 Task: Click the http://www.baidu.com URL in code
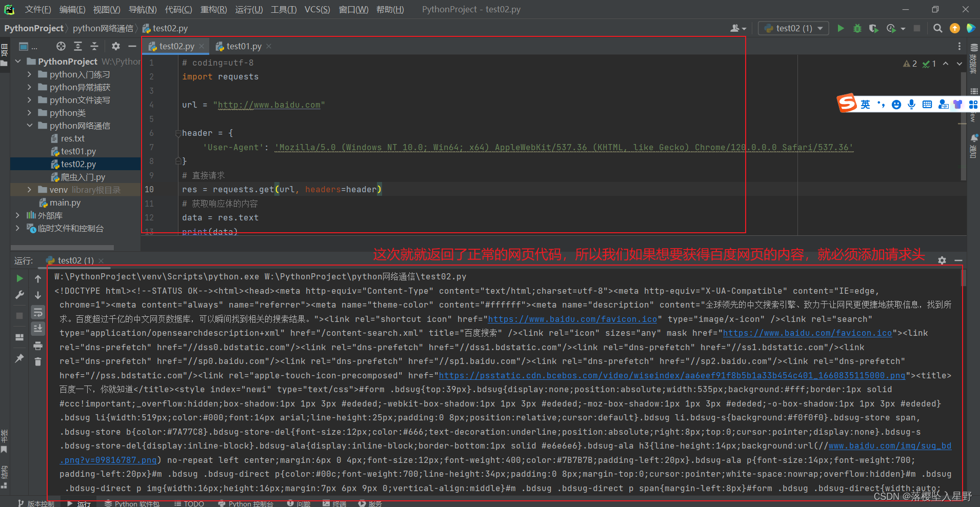point(269,105)
